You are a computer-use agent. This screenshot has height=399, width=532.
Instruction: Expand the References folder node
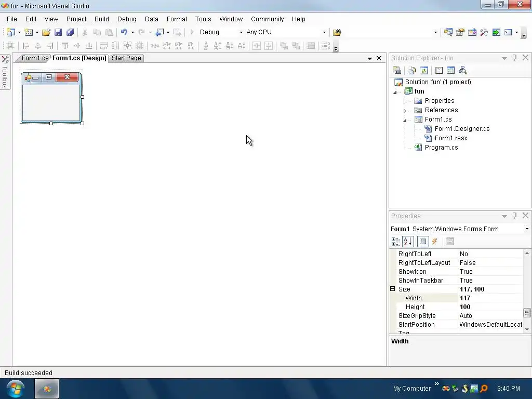405,111
